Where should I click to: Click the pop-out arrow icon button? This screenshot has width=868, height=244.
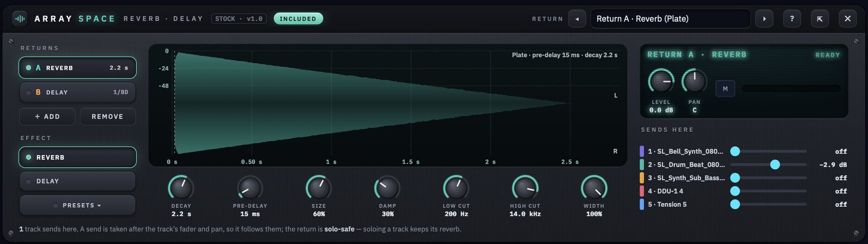[x=820, y=18]
